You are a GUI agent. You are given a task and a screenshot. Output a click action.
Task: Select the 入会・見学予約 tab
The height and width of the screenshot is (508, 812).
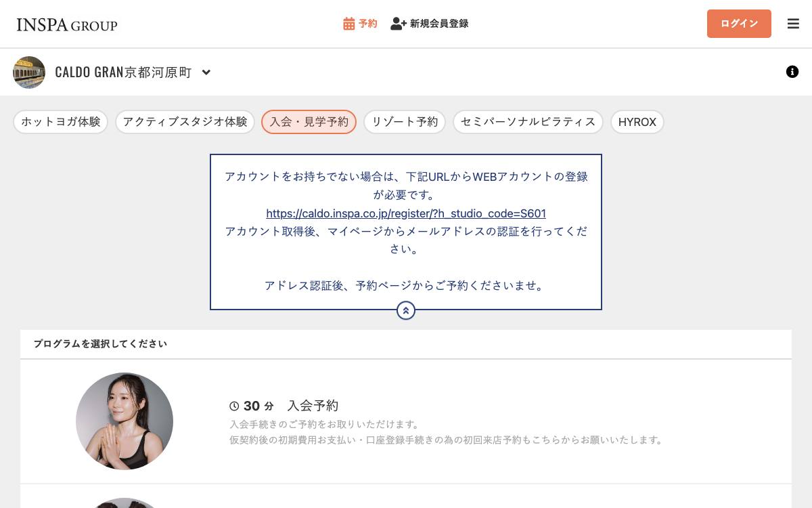click(309, 122)
